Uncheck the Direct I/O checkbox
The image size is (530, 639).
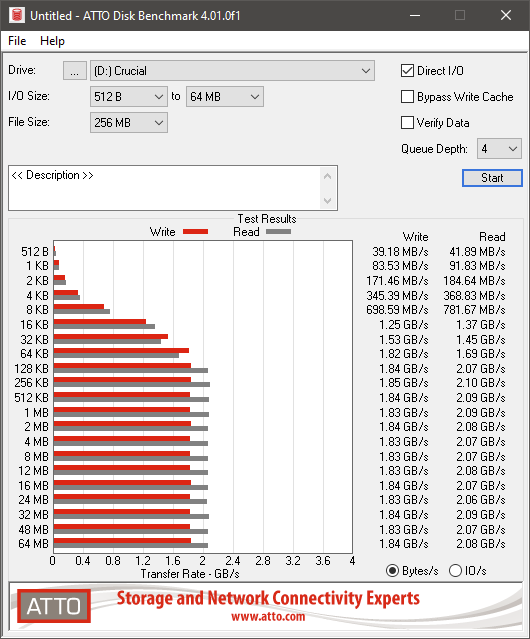(407, 71)
